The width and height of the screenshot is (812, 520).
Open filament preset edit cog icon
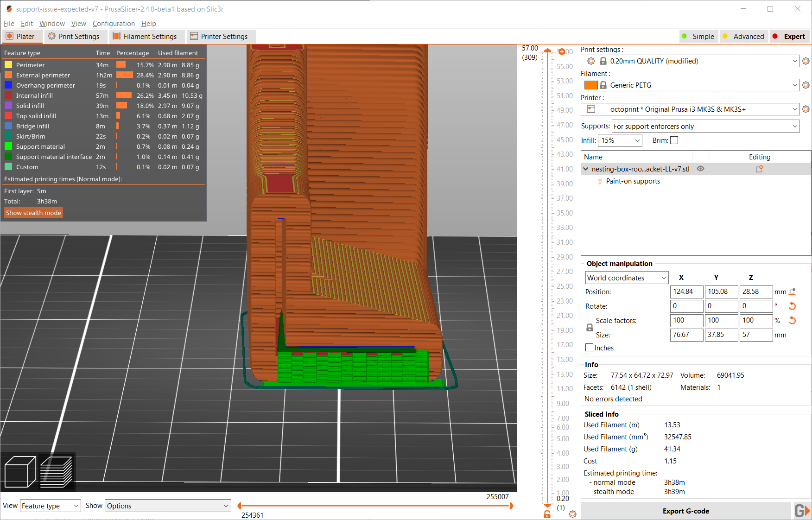pyautogui.click(x=806, y=85)
